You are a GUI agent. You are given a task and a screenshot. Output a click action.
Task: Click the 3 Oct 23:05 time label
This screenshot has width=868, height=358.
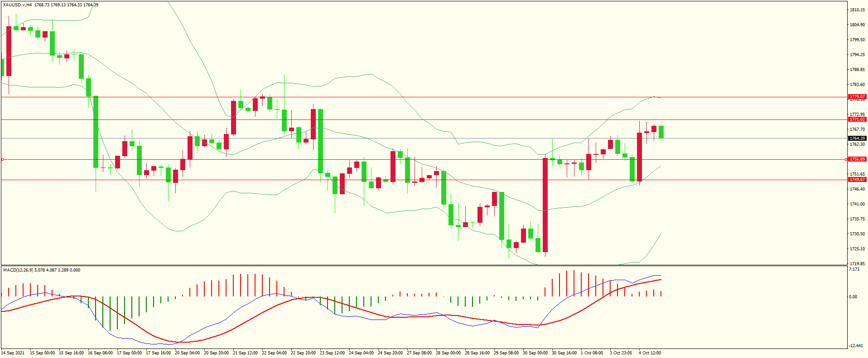click(621, 353)
